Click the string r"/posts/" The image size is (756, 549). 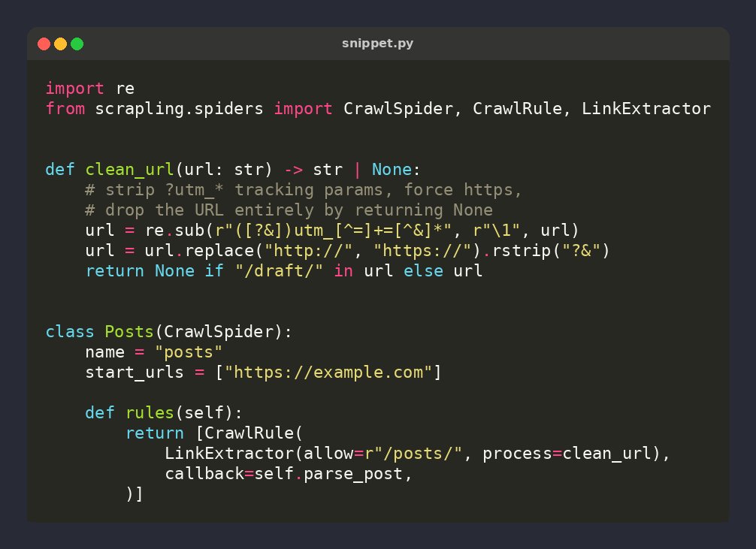tap(413, 453)
